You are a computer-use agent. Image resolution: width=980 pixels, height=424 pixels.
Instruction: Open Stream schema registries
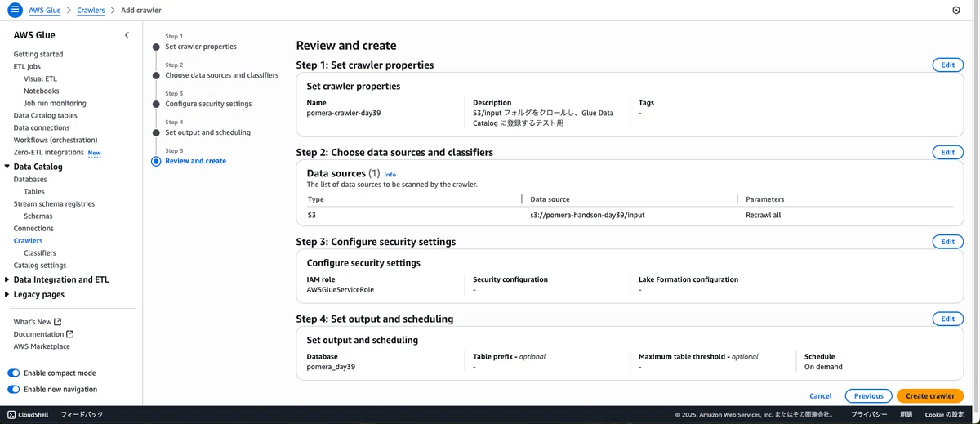coord(54,203)
